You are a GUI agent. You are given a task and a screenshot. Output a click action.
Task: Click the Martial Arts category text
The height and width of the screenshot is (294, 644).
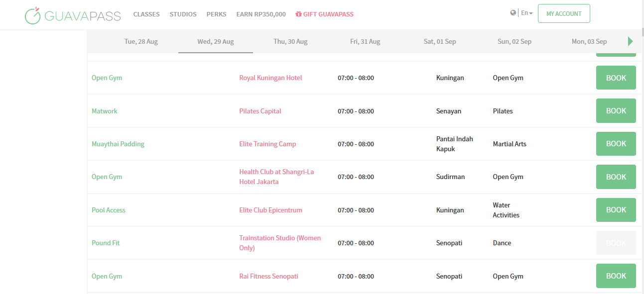[510, 144]
